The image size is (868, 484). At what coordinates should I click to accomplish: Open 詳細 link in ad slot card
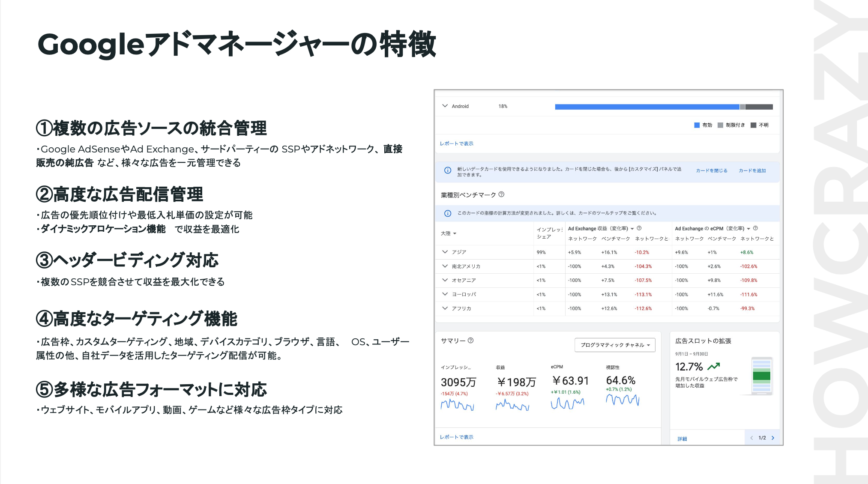click(x=682, y=439)
